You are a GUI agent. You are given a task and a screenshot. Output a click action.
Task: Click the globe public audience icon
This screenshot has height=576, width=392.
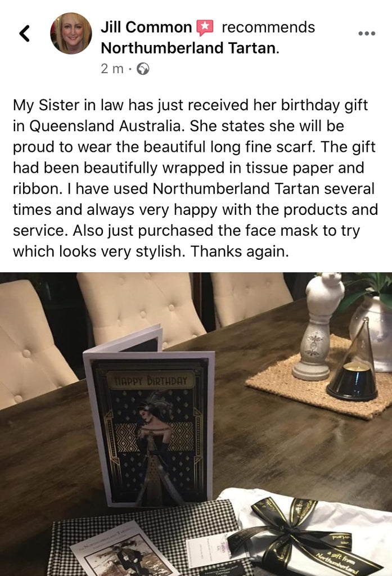coord(143,69)
